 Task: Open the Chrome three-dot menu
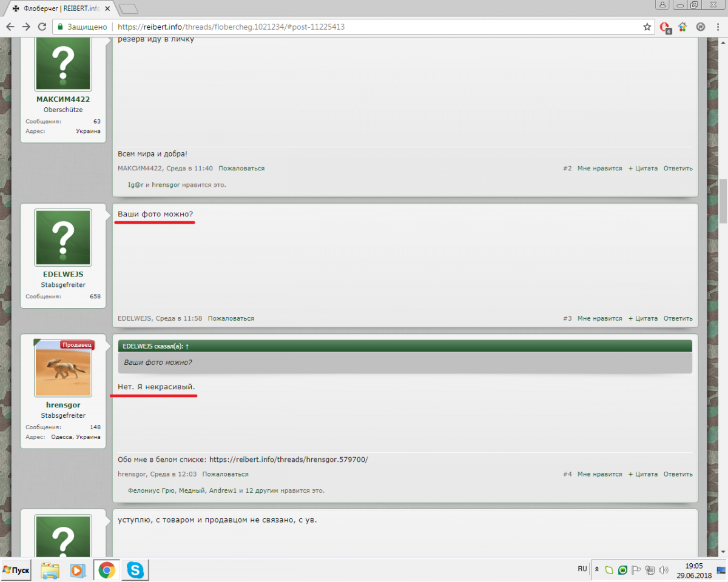point(717,27)
